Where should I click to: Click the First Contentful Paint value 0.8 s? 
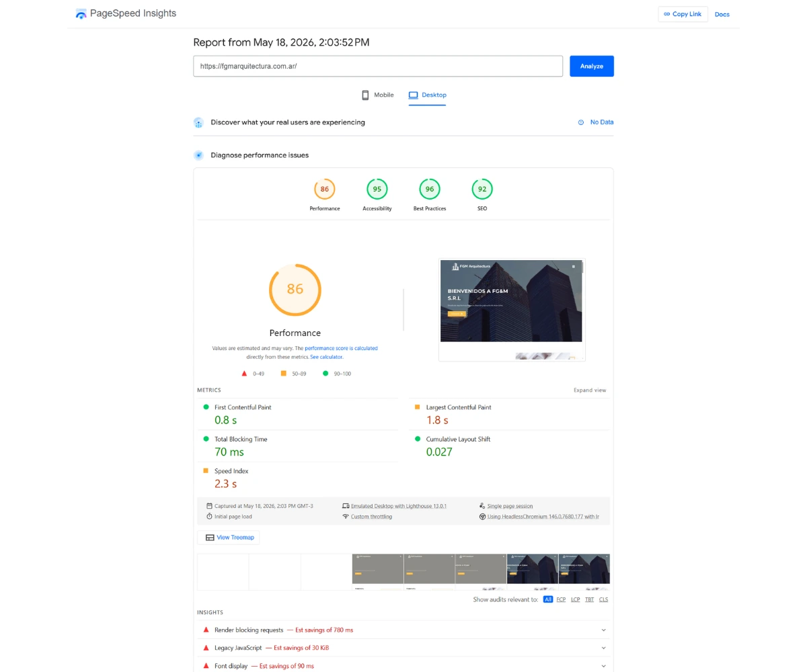pos(226,420)
